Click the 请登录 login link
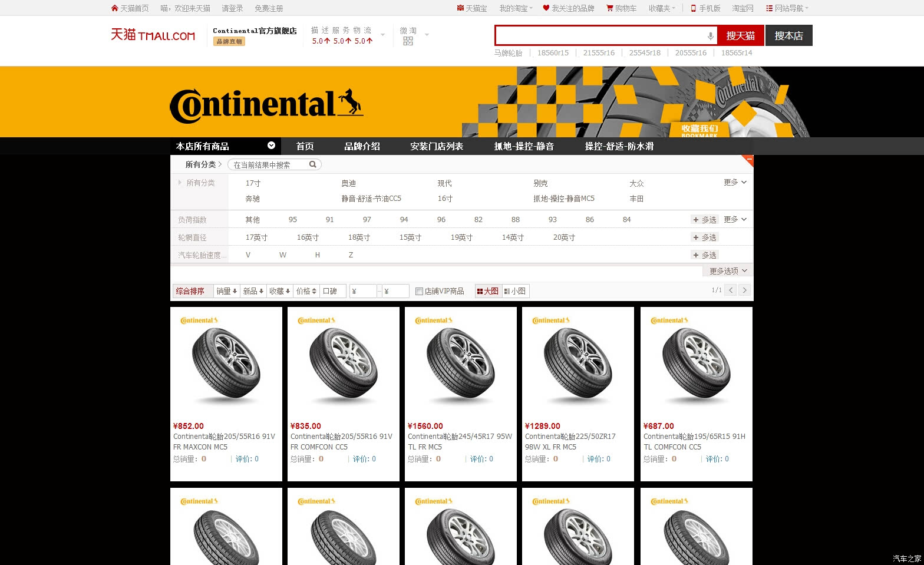 click(232, 8)
